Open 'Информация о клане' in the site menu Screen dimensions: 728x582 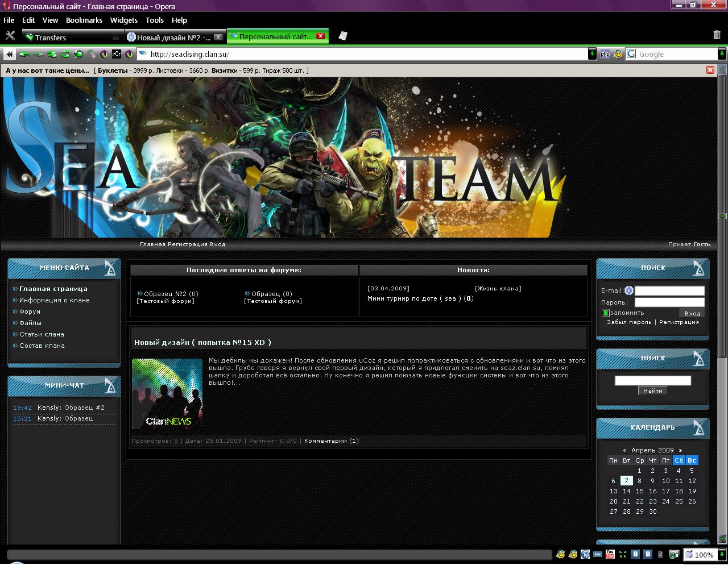[x=55, y=300]
